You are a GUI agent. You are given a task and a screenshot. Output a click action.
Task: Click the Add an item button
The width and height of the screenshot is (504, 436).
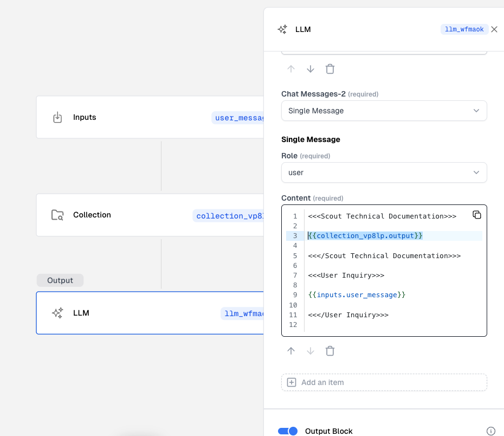(384, 382)
